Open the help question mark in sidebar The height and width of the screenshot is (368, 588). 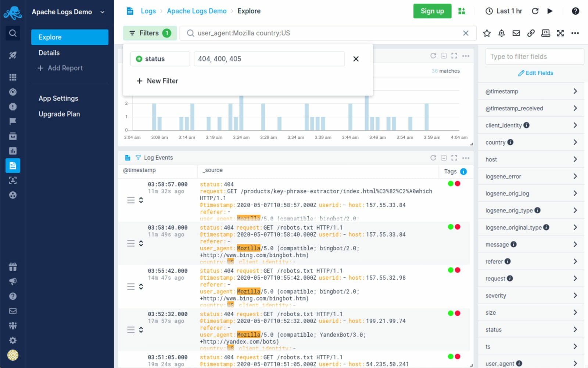tap(12, 296)
